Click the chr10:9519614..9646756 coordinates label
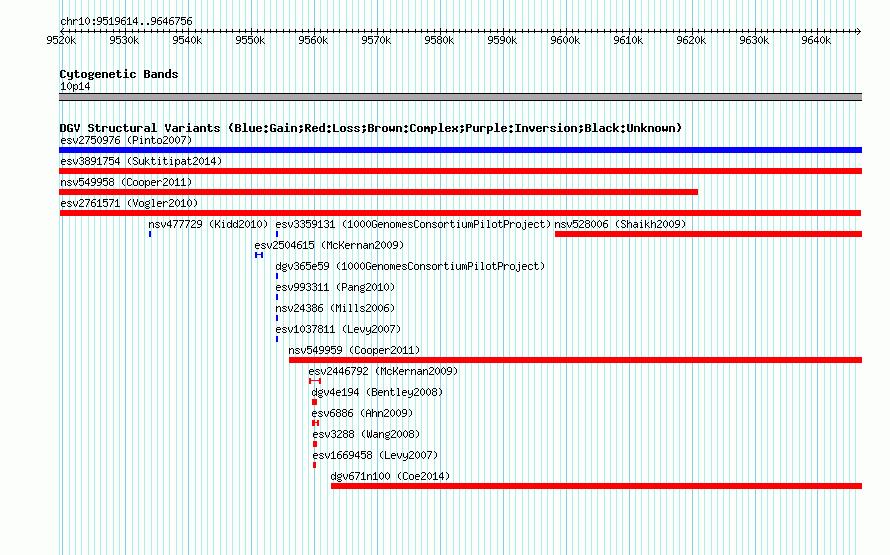 point(126,21)
